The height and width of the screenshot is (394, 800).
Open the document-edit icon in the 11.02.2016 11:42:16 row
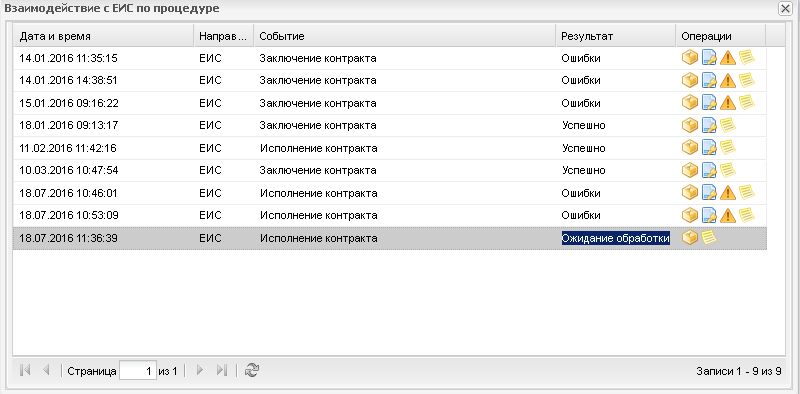(x=709, y=147)
